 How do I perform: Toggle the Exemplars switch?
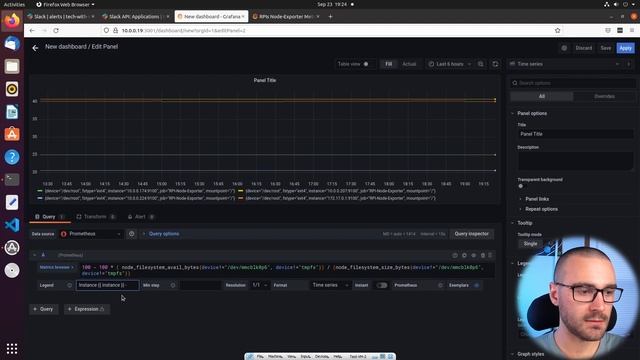(477, 285)
